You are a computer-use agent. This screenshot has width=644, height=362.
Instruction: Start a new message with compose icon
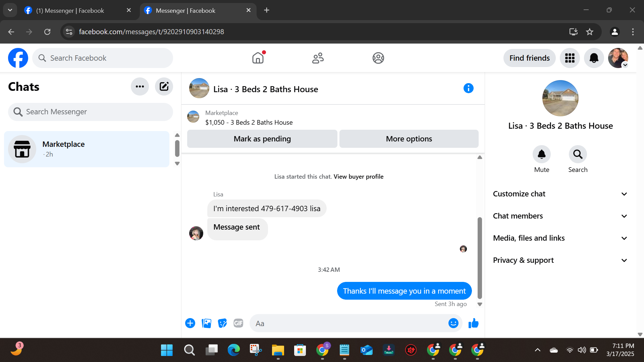coord(164,86)
